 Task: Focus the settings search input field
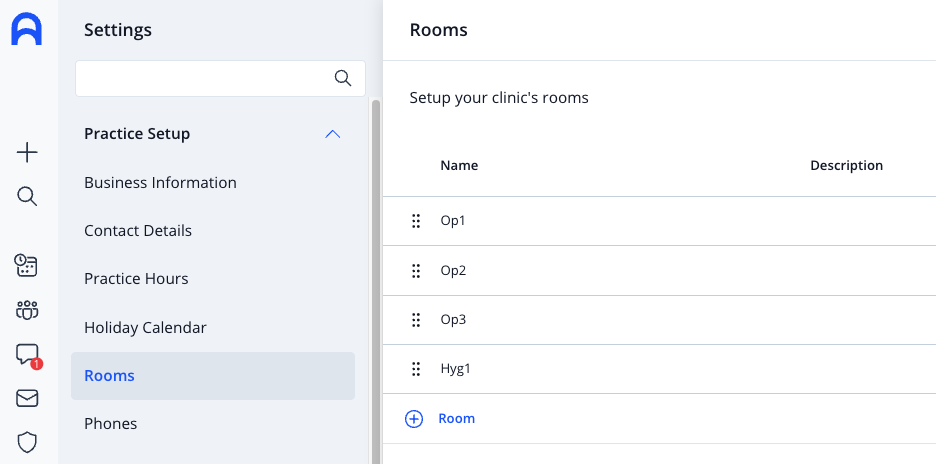click(220, 78)
